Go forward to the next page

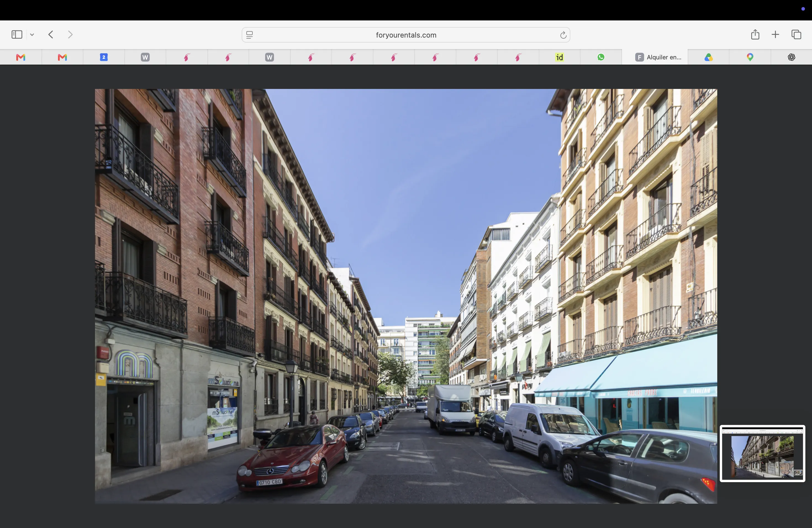pyautogui.click(x=70, y=35)
